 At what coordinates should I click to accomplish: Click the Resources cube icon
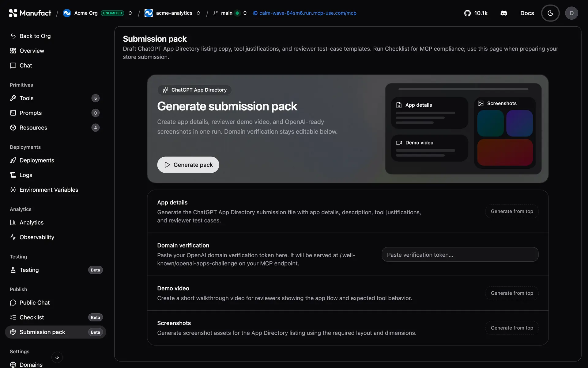tap(13, 128)
